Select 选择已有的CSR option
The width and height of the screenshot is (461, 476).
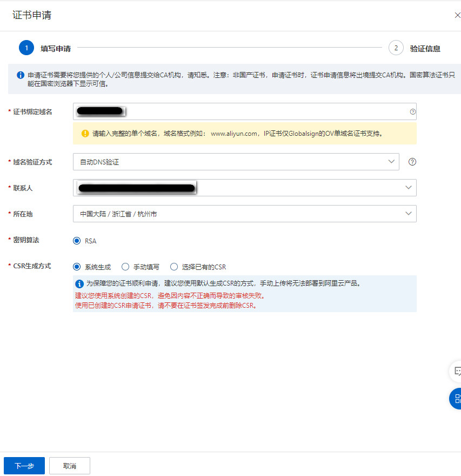pyautogui.click(x=173, y=267)
